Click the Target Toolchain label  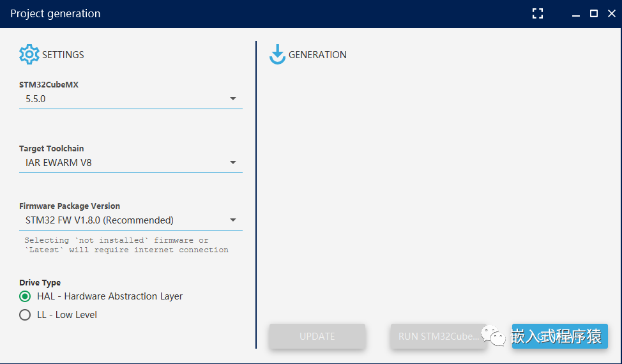pyautogui.click(x=52, y=148)
